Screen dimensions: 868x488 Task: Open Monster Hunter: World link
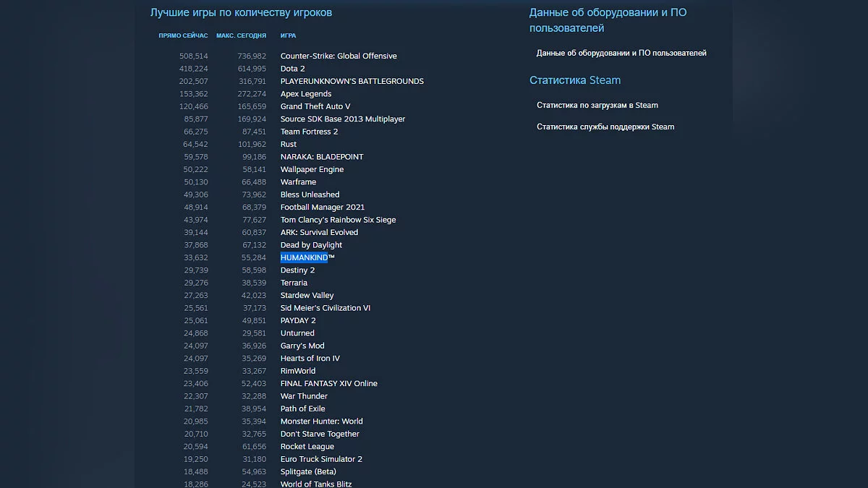pyautogui.click(x=322, y=421)
